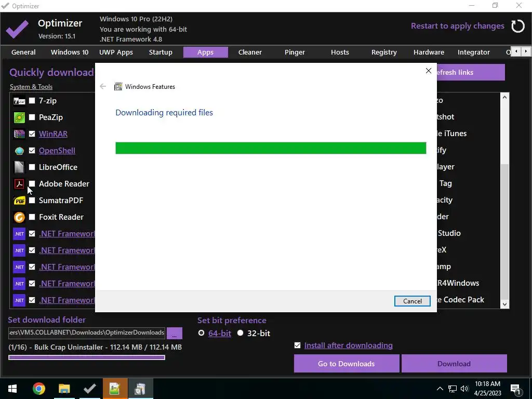Click the PeaZip app icon
The height and width of the screenshot is (399, 532).
[x=19, y=117]
